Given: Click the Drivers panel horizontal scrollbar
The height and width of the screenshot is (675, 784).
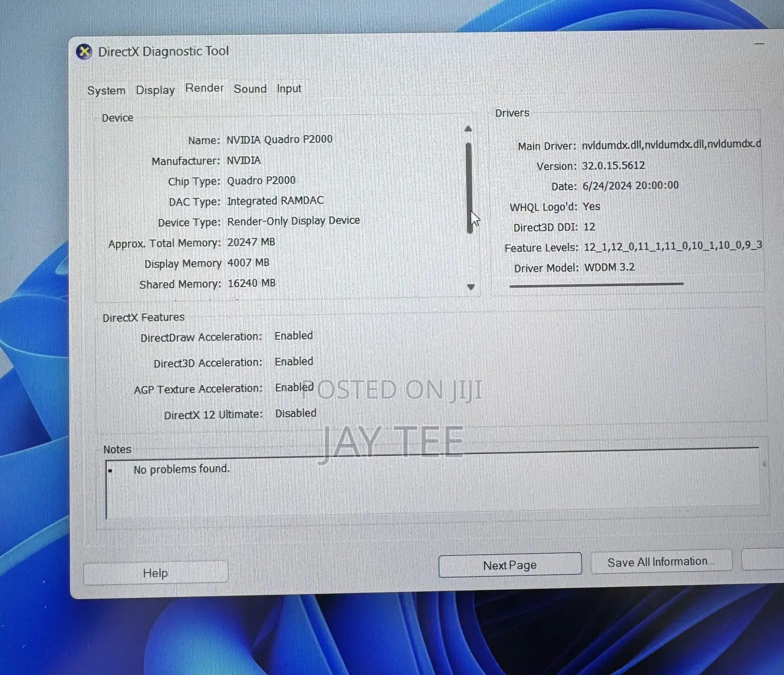Looking at the screenshot, I should (596, 284).
